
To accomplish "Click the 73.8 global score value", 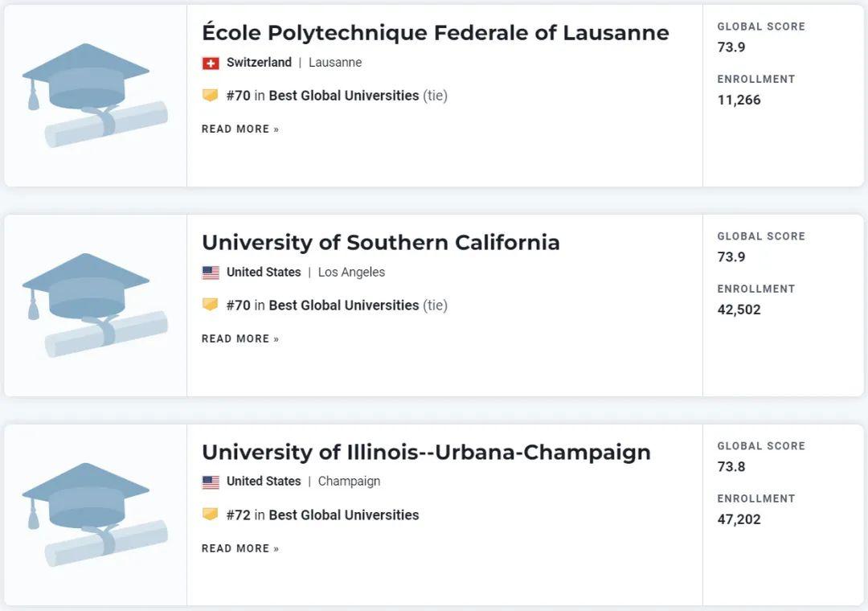I will (731, 467).
